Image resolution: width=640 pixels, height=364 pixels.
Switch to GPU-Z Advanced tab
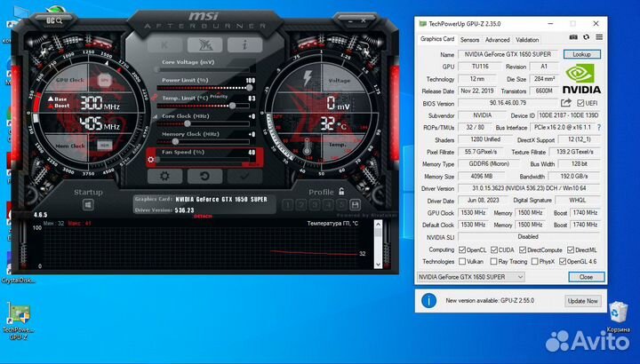[497, 40]
